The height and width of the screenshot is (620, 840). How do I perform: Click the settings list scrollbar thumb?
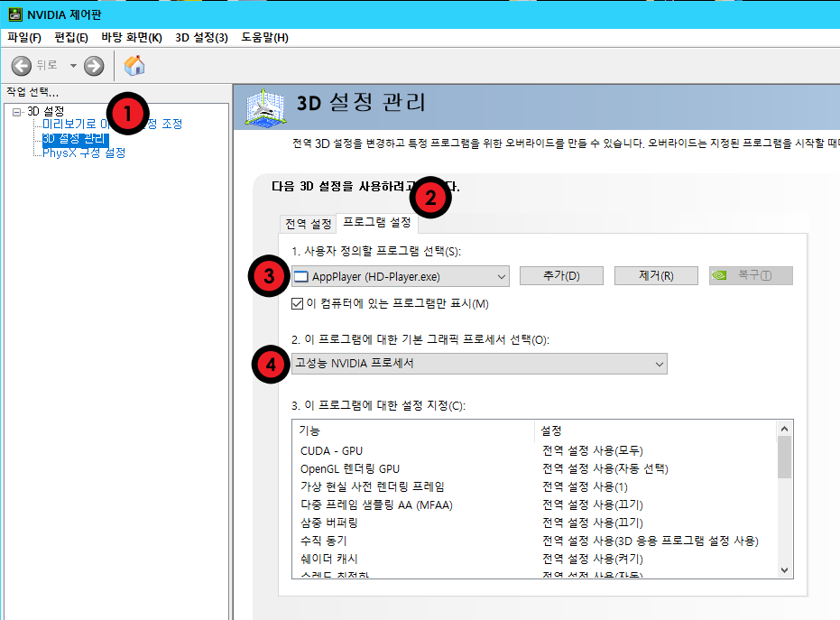[x=784, y=457]
